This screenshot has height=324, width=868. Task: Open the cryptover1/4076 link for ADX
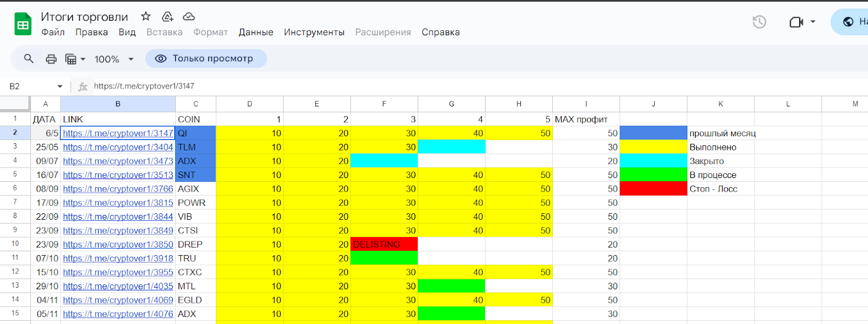(x=118, y=314)
